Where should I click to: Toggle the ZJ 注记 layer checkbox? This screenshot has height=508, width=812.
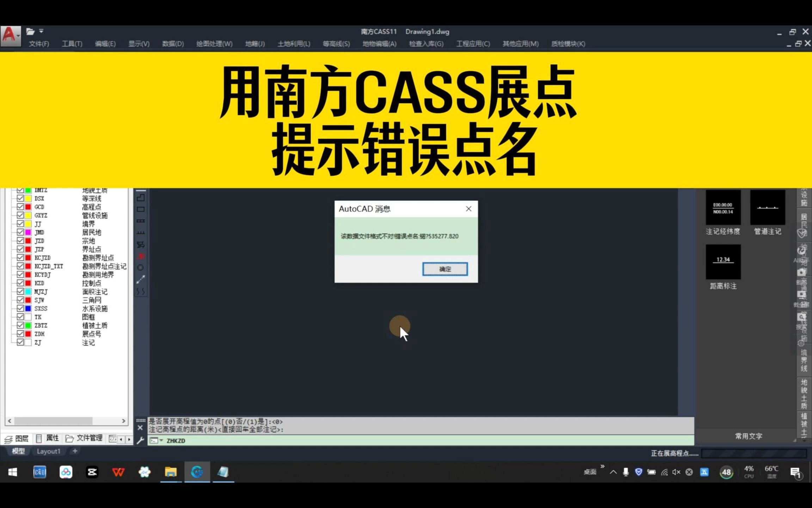point(20,342)
